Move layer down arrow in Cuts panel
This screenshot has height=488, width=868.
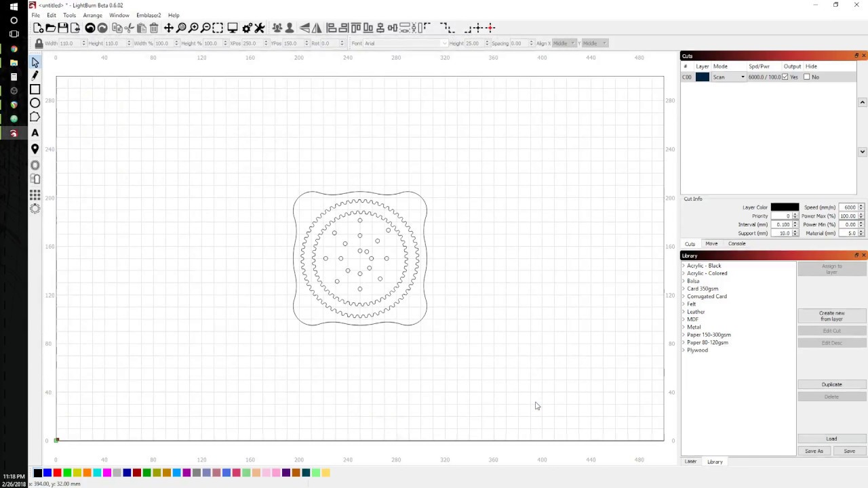coord(863,152)
